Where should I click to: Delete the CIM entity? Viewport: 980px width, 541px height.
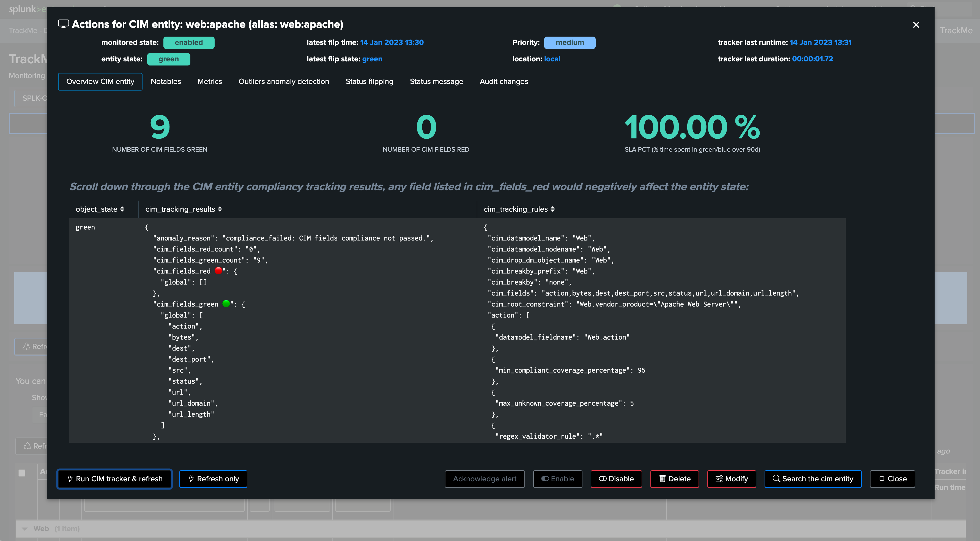(675, 479)
